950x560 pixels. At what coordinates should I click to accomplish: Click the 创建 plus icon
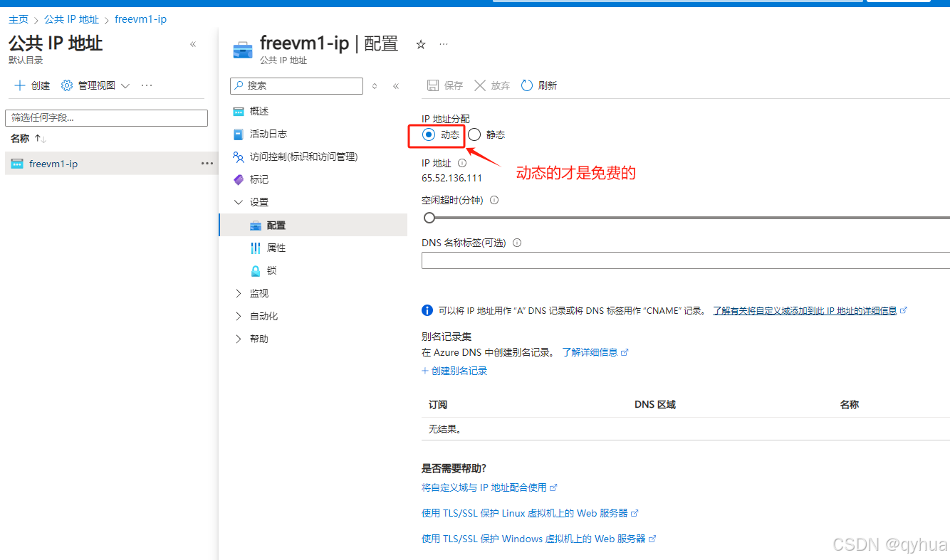(x=19, y=85)
